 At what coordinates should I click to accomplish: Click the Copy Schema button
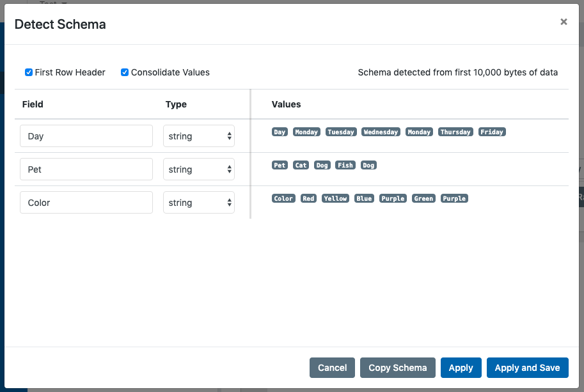[397, 368]
